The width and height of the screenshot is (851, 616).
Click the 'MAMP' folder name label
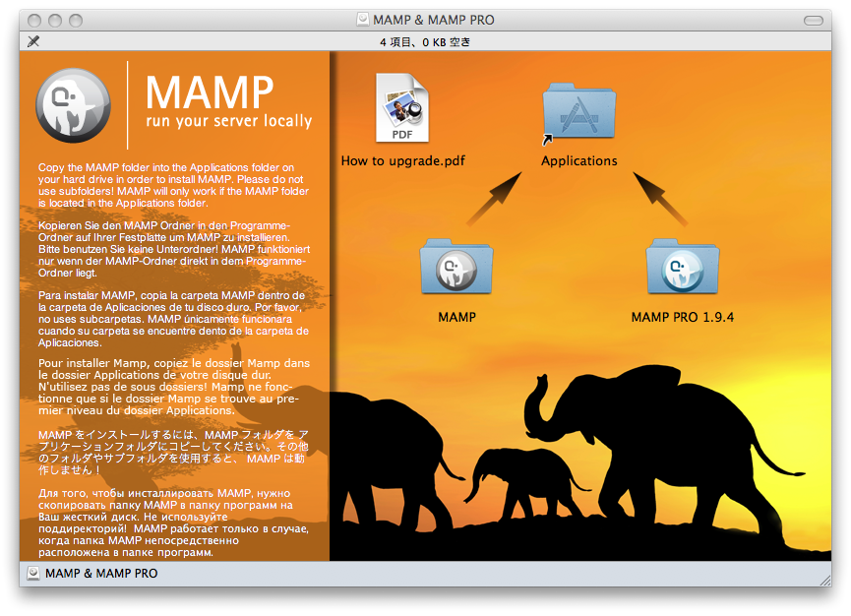click(x=456, y=317)
